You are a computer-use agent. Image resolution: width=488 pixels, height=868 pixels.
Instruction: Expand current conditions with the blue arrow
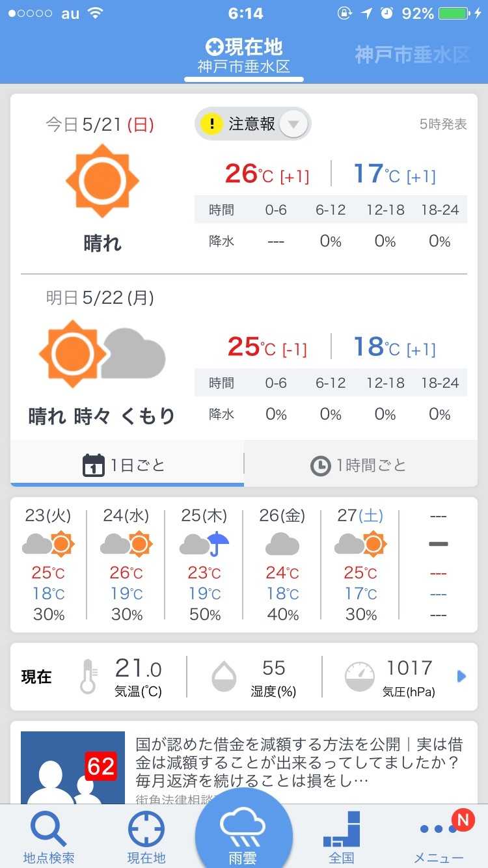(462, 677)
